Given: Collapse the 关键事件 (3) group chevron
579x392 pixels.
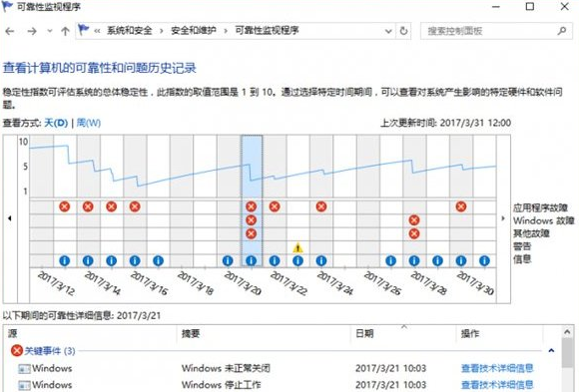Looking at the screenshot, I should coord(551,350).
